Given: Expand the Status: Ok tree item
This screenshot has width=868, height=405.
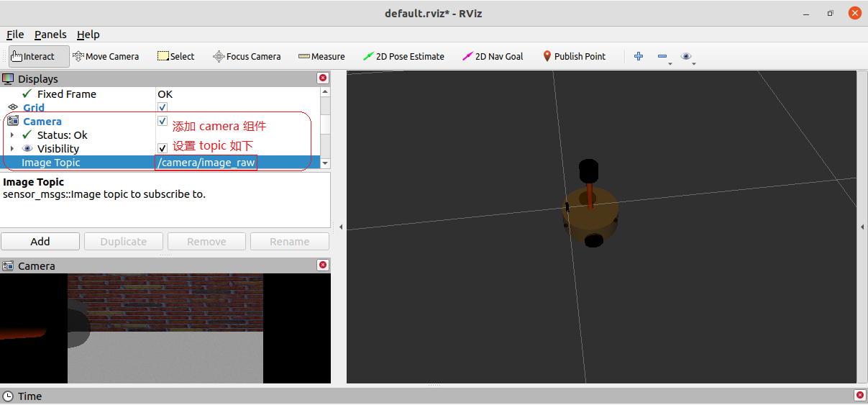Looking at the screenshot, I should click(12, 135).
